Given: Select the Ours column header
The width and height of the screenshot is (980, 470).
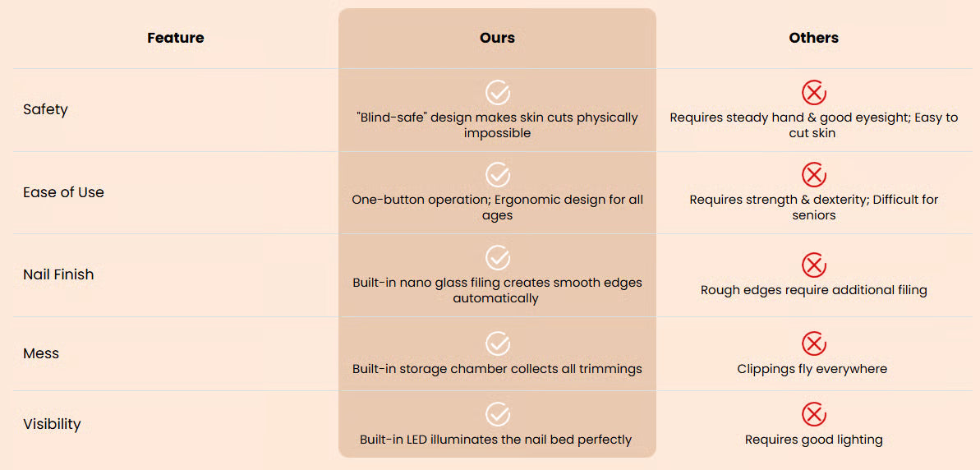Looking at the screenshot, I should (497, 38).
